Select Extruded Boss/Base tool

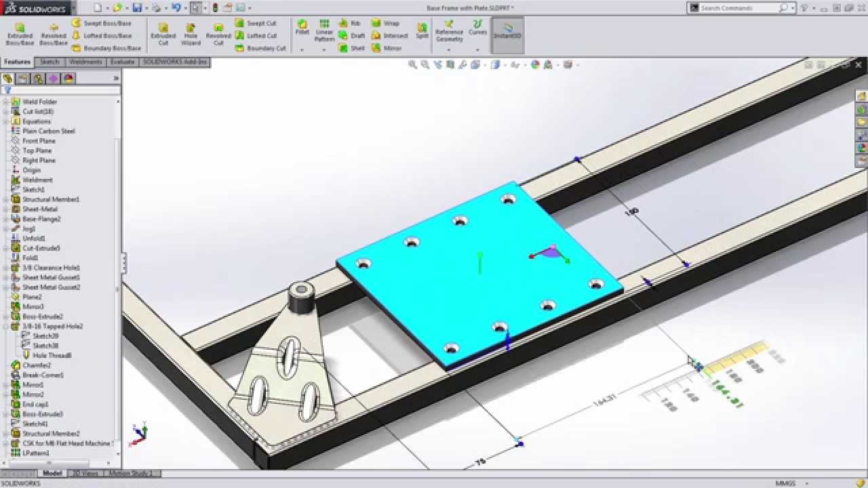20,34
